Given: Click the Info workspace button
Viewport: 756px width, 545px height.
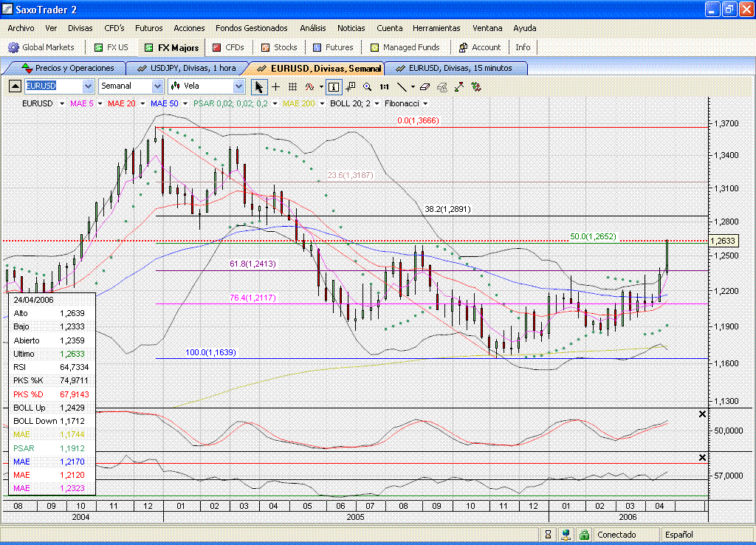Looking at the screenshot, I should pos(523,47).
